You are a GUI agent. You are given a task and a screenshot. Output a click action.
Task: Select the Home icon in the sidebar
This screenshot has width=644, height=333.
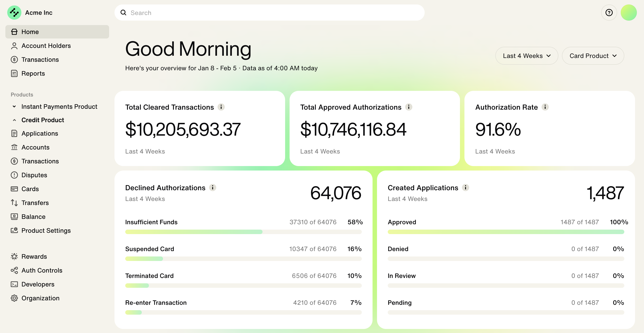14,32
